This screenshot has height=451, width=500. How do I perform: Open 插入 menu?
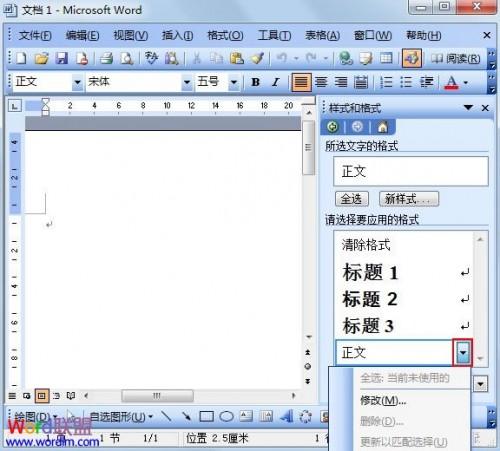tap(177, 35)
